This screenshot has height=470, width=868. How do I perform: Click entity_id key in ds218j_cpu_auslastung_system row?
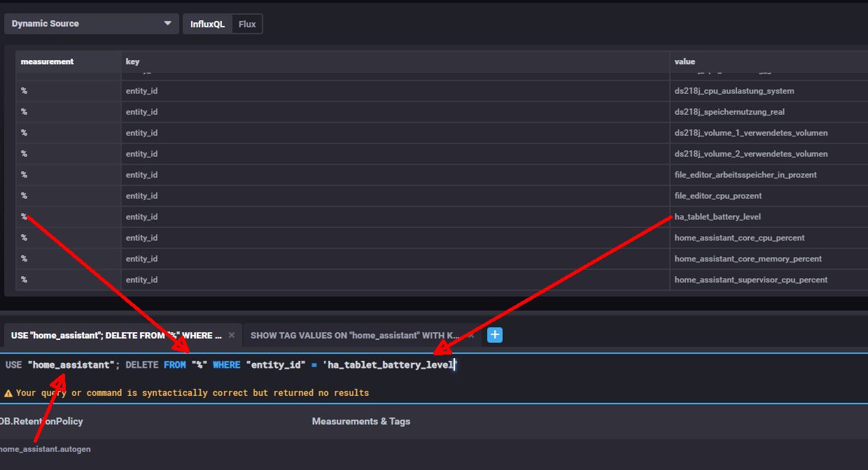[141, 91]
